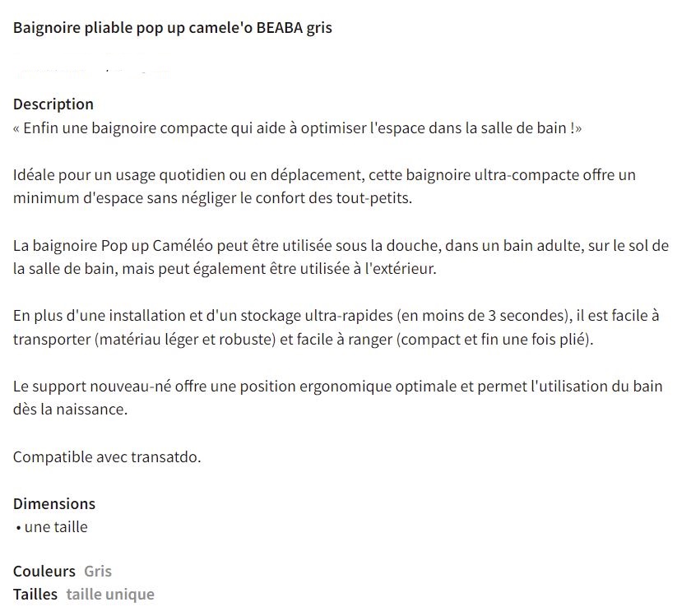The height and width of the screenshot is (616, 677).
Task: Click the 'une taille' bullet item
Action: point(55,527)
